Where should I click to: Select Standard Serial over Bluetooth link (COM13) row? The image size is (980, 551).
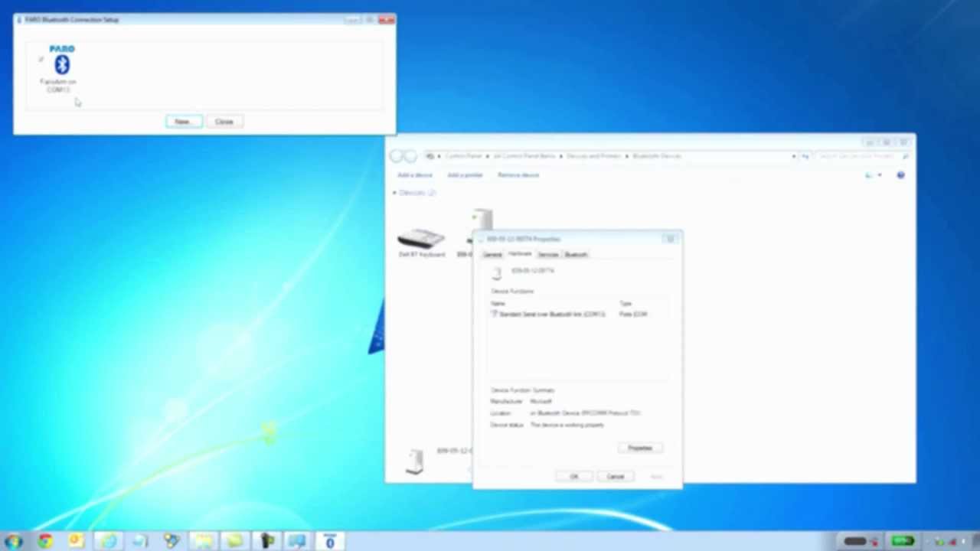tap(578, 315)
